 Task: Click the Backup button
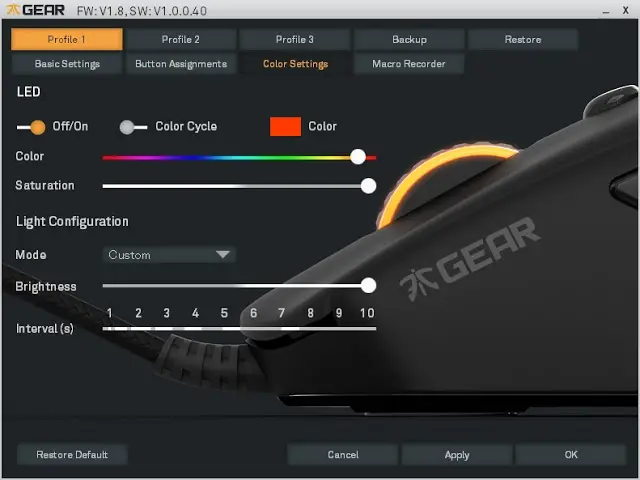(x=409, y=39)
